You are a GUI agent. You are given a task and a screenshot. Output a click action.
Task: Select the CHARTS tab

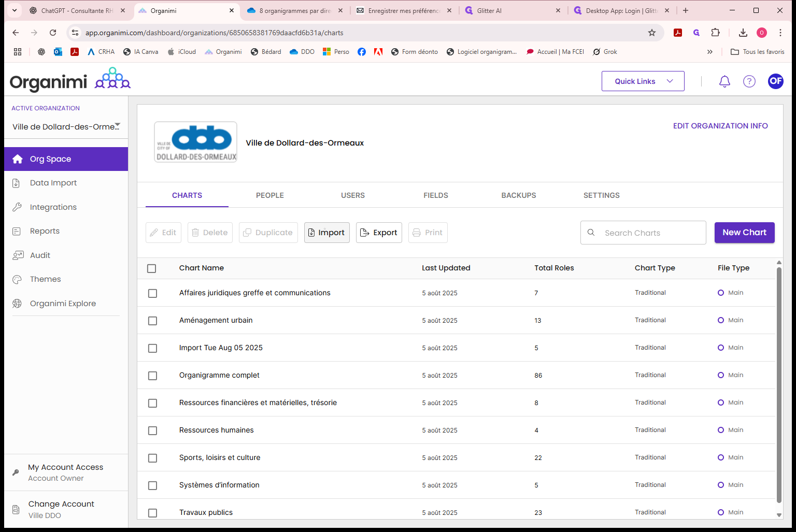point(187,195)
